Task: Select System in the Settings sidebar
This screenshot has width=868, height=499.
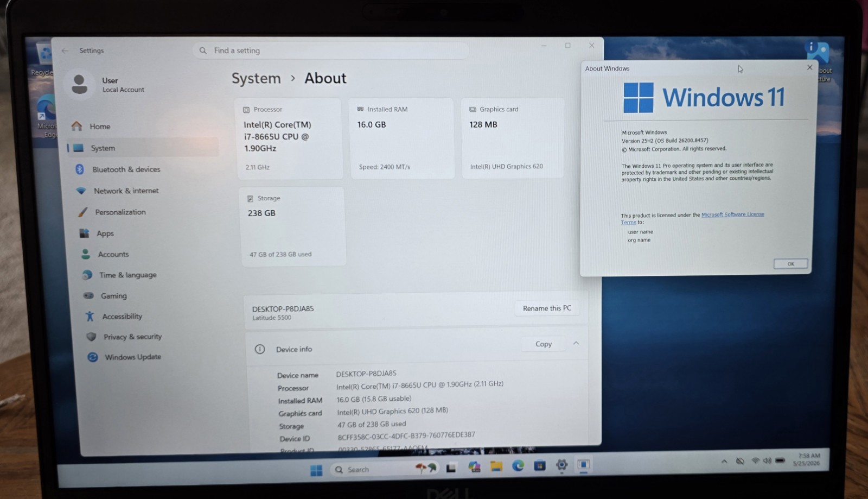Action: pyautogui.click(x=143, y=148)
